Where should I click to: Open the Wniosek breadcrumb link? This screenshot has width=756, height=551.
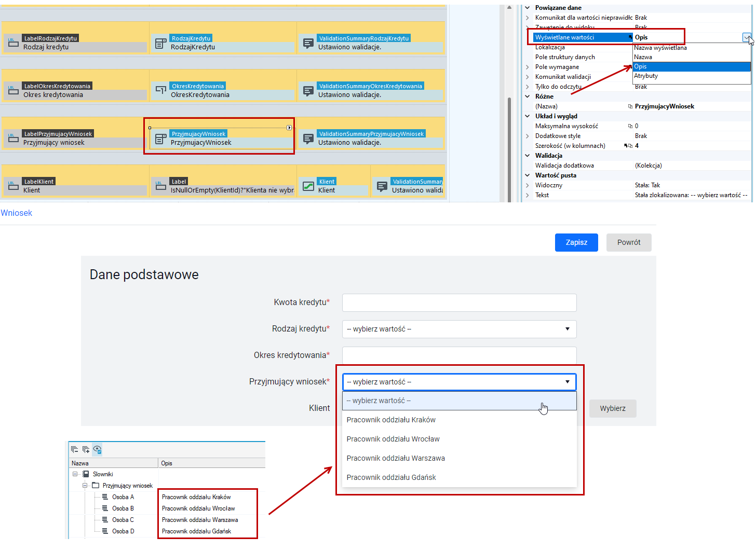pyautogui.click(x=17, y=213)
